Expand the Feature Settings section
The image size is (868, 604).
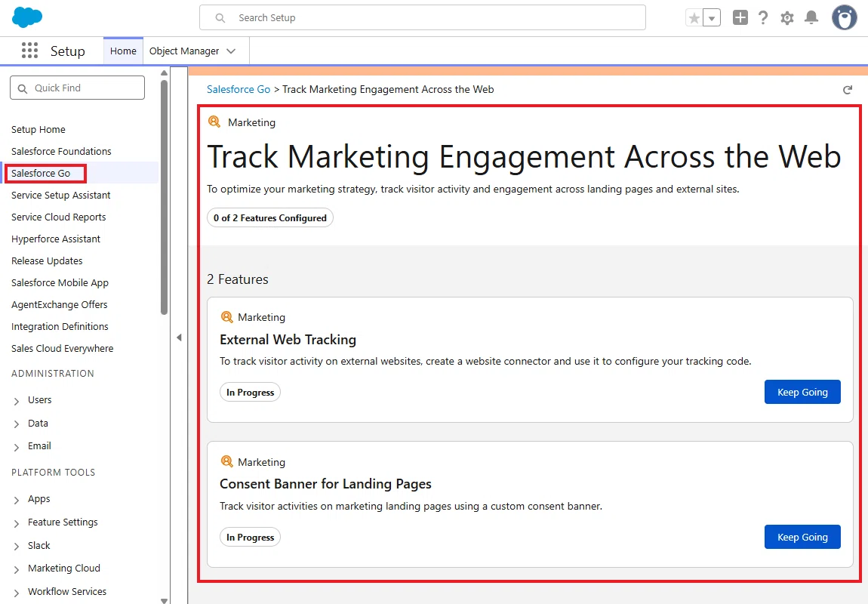pos(17,523)
